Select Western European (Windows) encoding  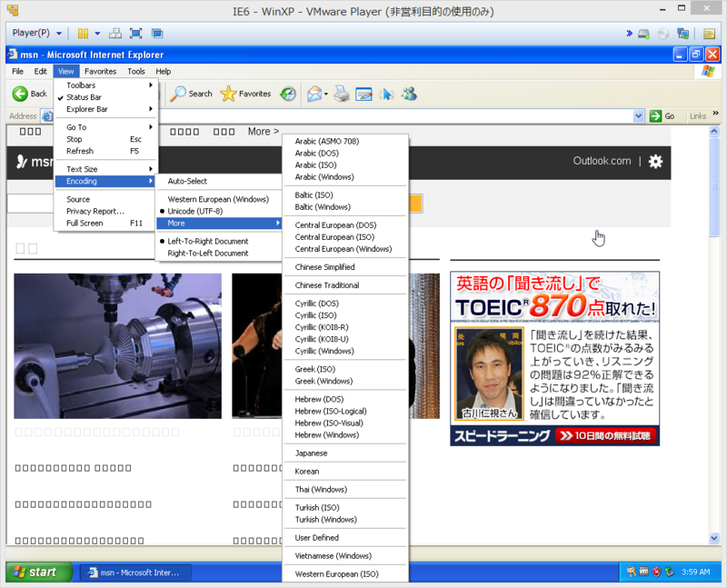point(218,199)
